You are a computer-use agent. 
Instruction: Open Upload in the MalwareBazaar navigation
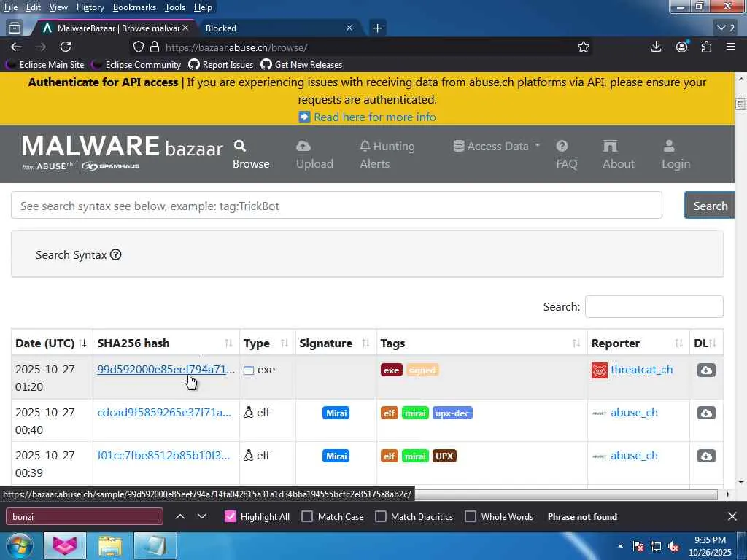314,155
